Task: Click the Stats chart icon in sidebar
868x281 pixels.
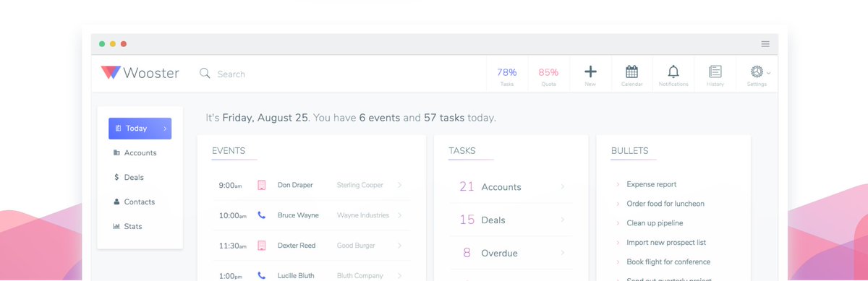Action: (x=116, y=227)
